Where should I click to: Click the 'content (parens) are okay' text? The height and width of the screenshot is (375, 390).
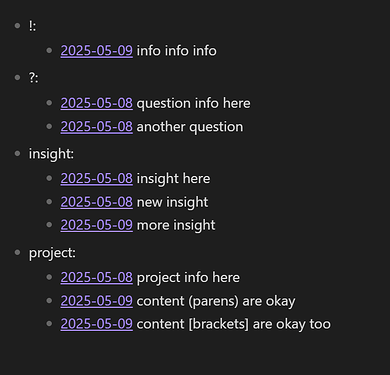(216, 301)
